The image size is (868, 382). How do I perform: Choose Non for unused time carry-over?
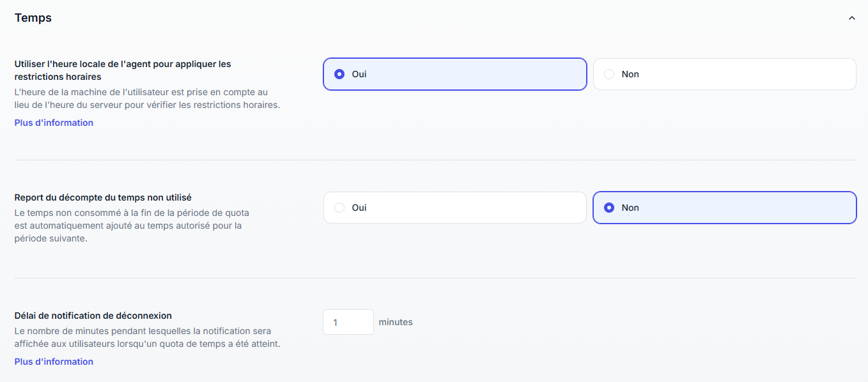tap(724, 208)
